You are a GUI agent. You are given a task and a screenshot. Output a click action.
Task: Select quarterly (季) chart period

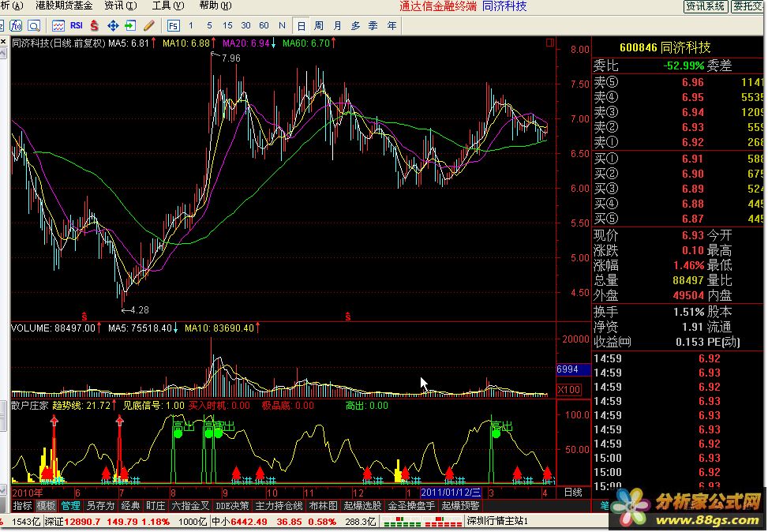pyautogui.click(x=373, y=25)
